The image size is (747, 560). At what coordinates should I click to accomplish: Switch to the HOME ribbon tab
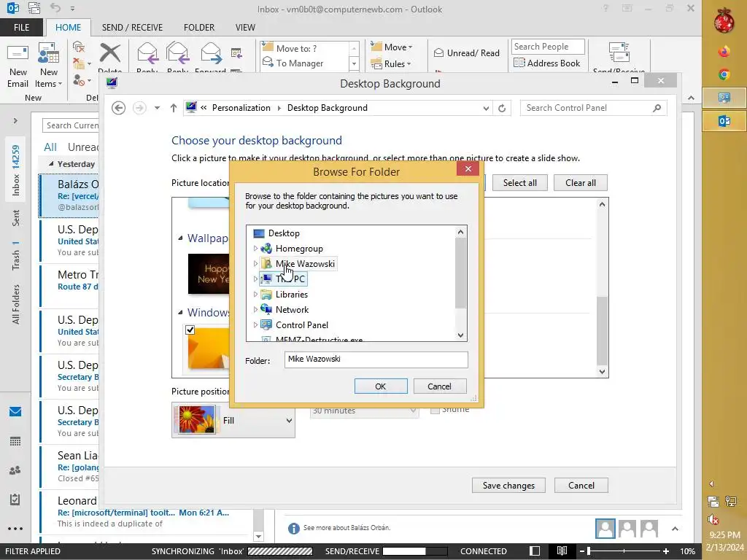pos(68,28)
